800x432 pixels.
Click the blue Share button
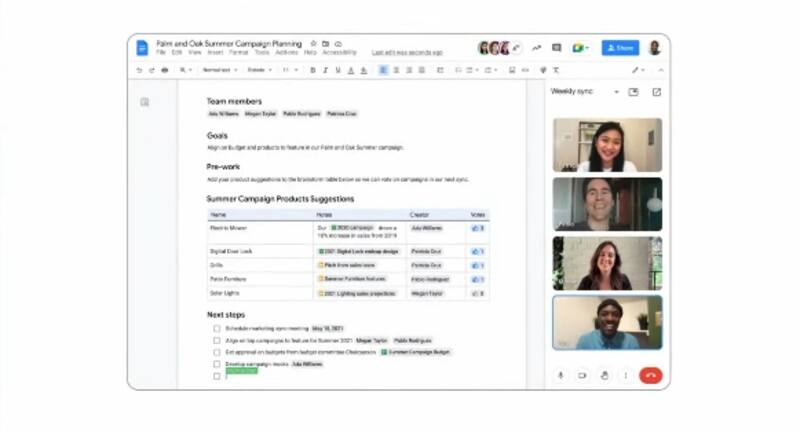tap(620, 48)
